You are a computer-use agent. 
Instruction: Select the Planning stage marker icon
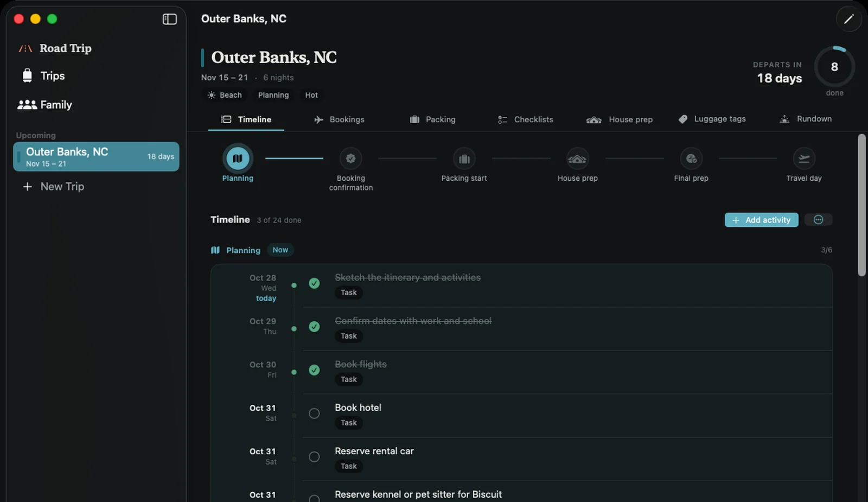238,158
